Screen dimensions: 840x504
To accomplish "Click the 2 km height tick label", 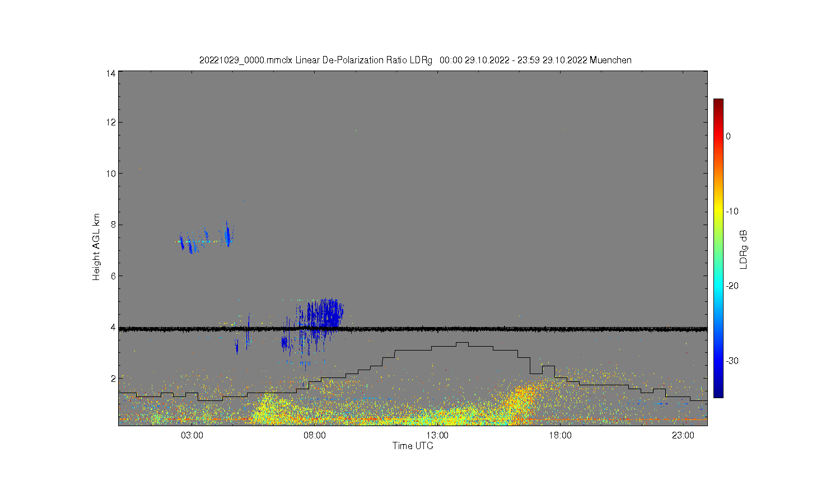I will click(113, 379).
